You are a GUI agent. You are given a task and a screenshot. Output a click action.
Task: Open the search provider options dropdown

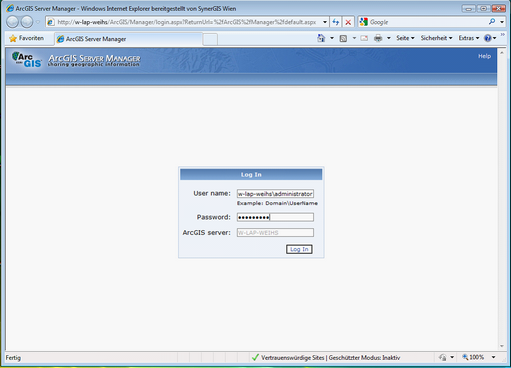[502, 22]
